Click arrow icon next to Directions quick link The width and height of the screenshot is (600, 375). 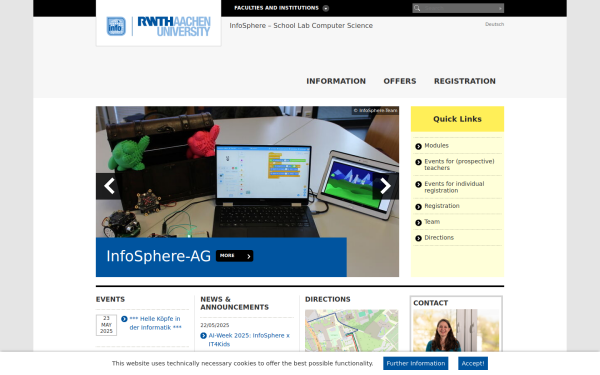[x=418, y=238]
